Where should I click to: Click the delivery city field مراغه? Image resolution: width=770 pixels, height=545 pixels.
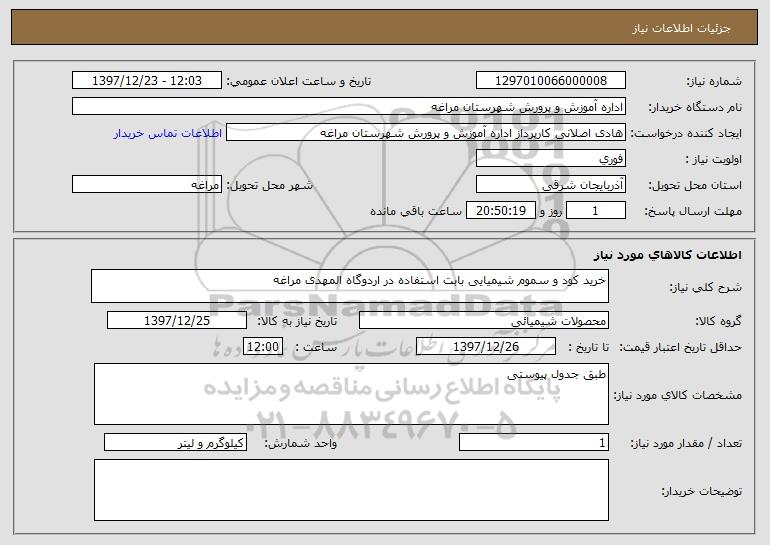147,185
